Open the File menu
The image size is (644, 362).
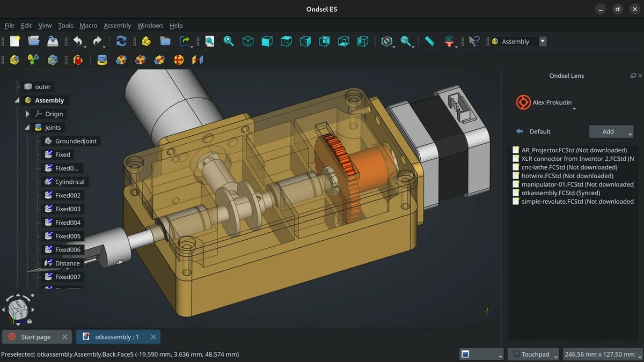click(x=9, y=25)
